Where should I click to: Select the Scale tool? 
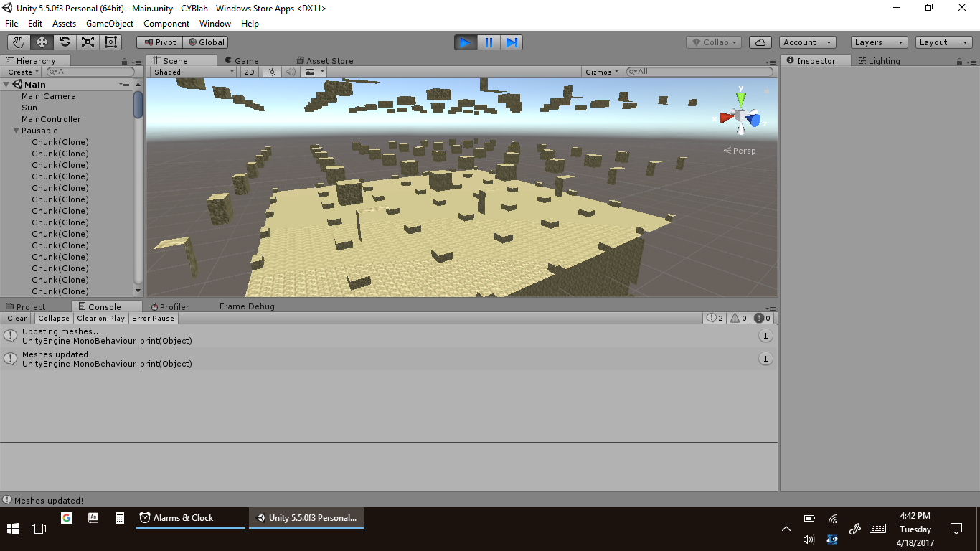pyautogui.click(x=88, y=42)
